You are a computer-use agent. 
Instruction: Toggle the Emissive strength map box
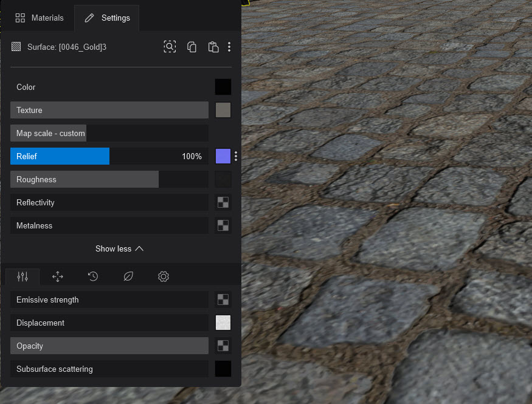coord(223,300)
